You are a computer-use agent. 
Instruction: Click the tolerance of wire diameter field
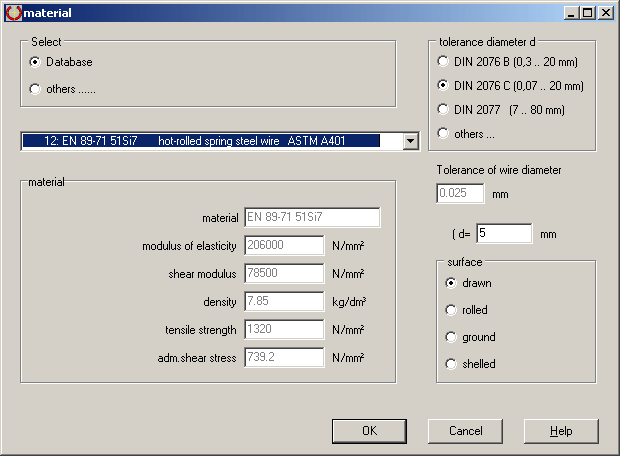pos(460,193)
